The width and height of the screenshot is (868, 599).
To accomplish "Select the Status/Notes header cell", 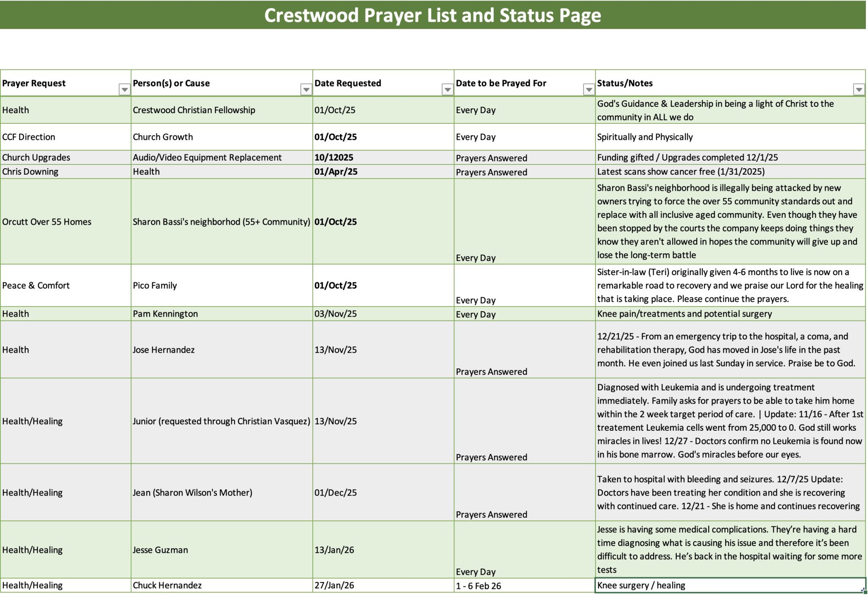I will [721, 83].
